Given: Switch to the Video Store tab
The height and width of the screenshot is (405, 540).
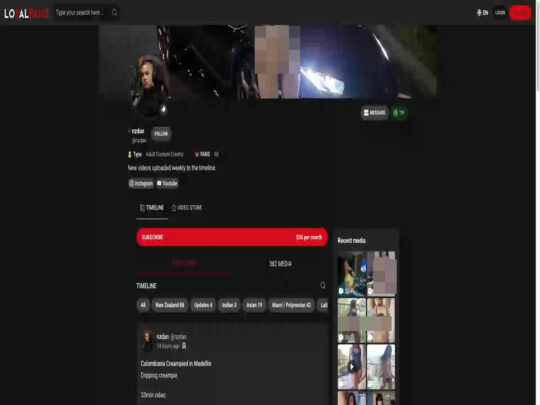Looking at the screenshot, I should coord(187,208).
